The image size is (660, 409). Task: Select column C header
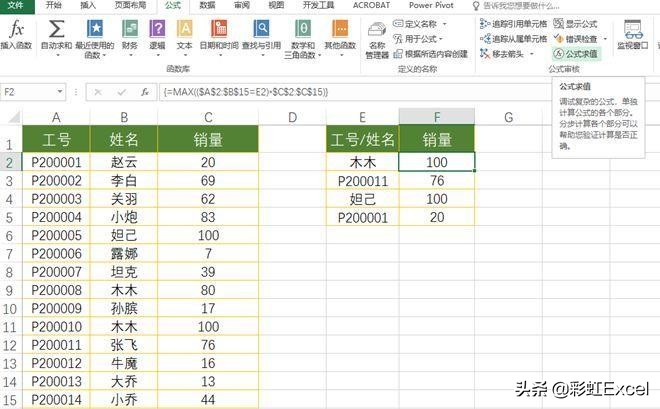click(x=208, y=117)
